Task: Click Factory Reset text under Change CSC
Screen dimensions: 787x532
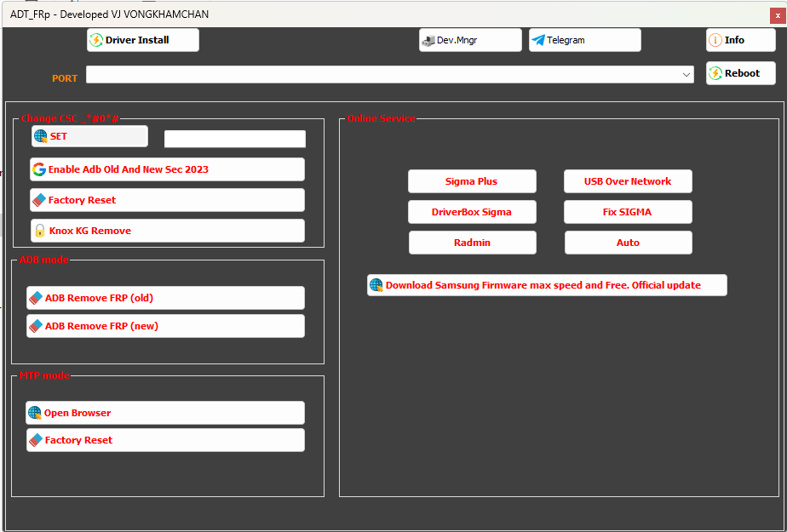Action: (x=82, y=200)
